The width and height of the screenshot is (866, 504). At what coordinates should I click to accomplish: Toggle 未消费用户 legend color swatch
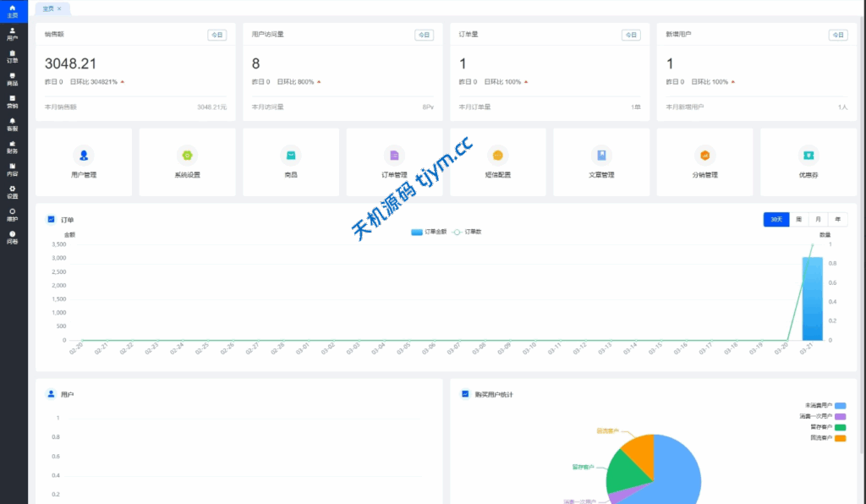tap(840, 406)
